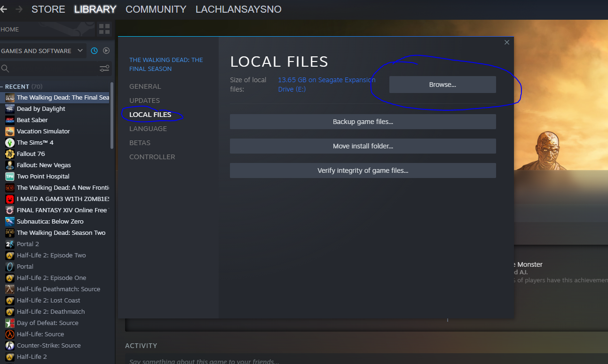Select the Counter-Strike: Source icon

coord(10,345)
